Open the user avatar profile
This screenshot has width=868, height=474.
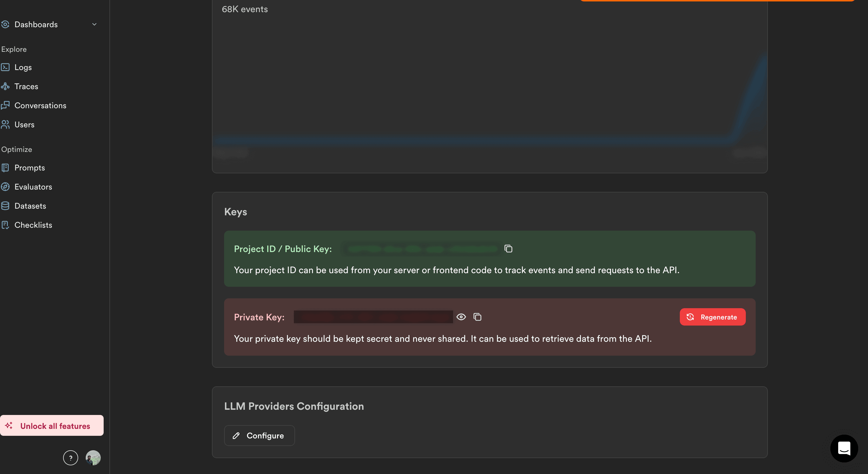point(93,458)
